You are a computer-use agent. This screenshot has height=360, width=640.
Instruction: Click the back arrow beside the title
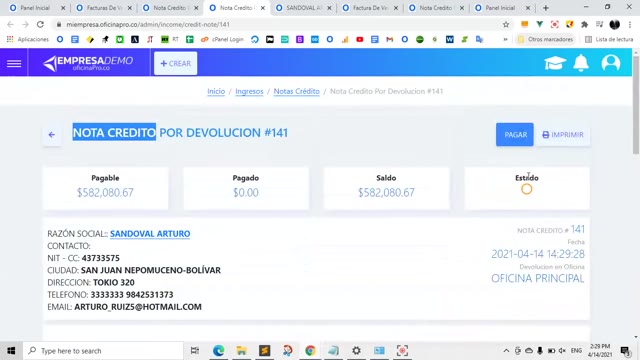pyautogui.click(x=52, y=134)
